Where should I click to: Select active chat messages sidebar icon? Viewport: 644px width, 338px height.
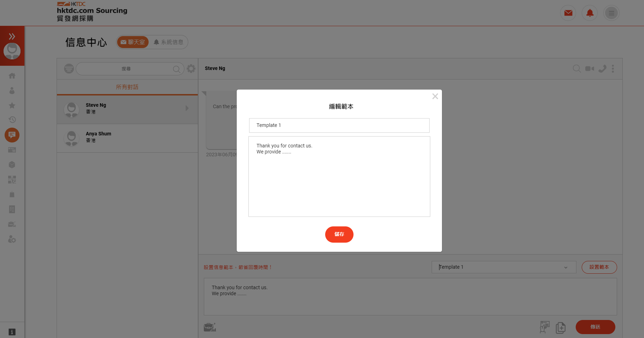(x=12, y=135)
